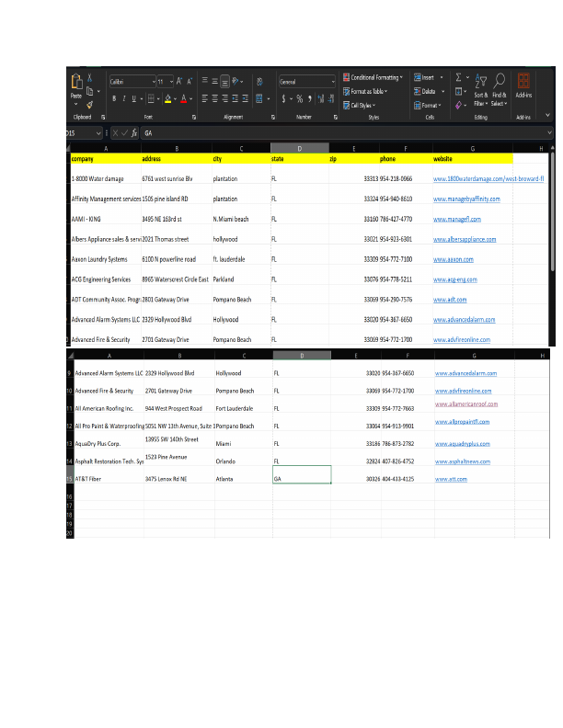This screenshot has height=728, width=563.
Task: Open Alignment group dialog launcher
Action: pyautogui.click(x=273, y=118)
